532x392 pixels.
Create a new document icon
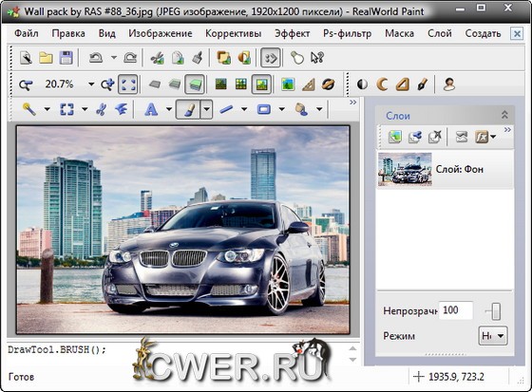click(x=26, y=57)
